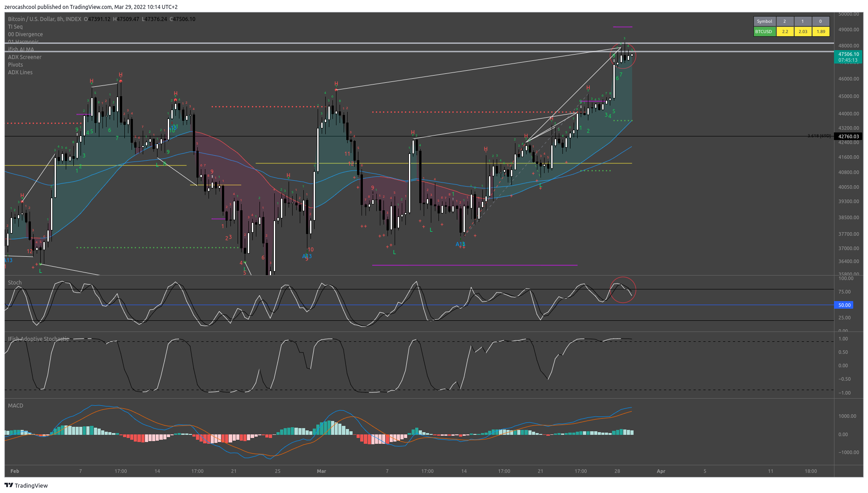Click the 2.2 value in screener table
This screenshot has height=493, width=868.
[x=785, y=31]
